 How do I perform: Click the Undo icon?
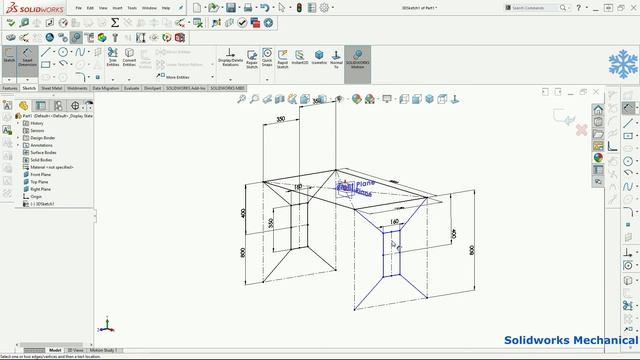[x=264, y=7]
